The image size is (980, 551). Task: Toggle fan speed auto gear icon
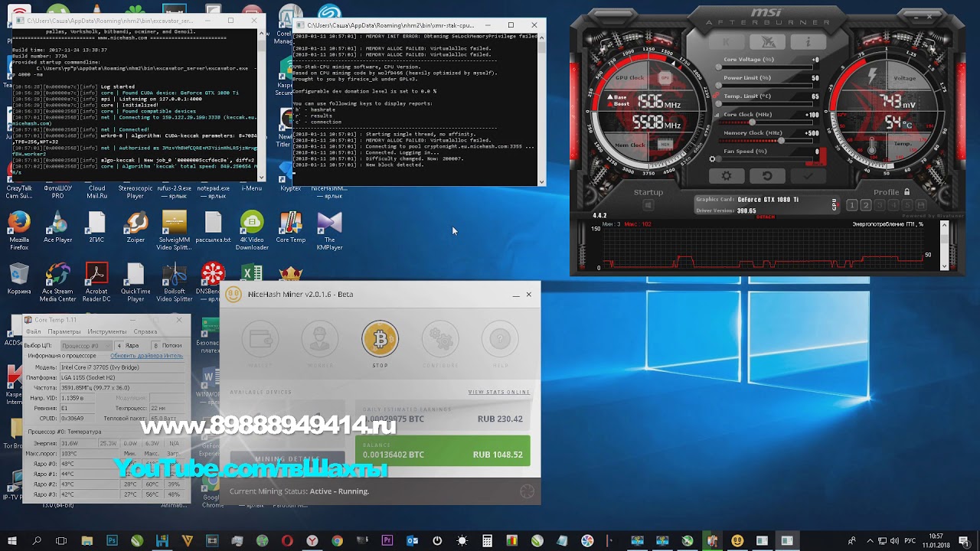click(x=713, y=159)
